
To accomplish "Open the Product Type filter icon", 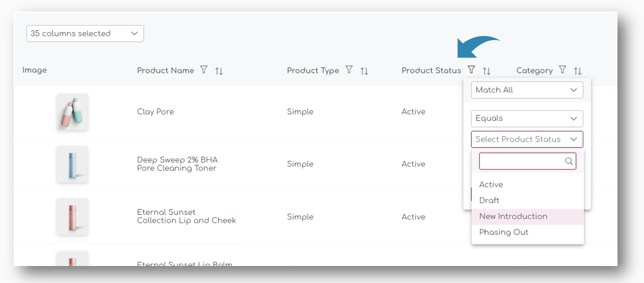I will tap(349, 70).
